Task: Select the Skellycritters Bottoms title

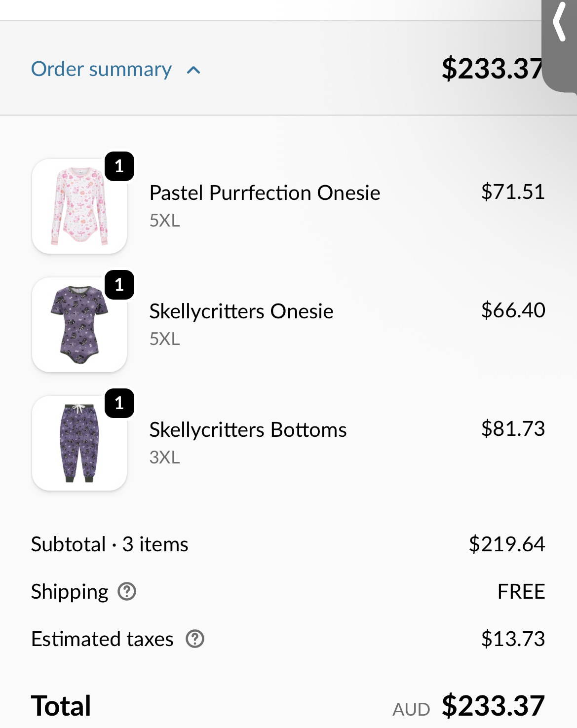Action: pos(248,429)
